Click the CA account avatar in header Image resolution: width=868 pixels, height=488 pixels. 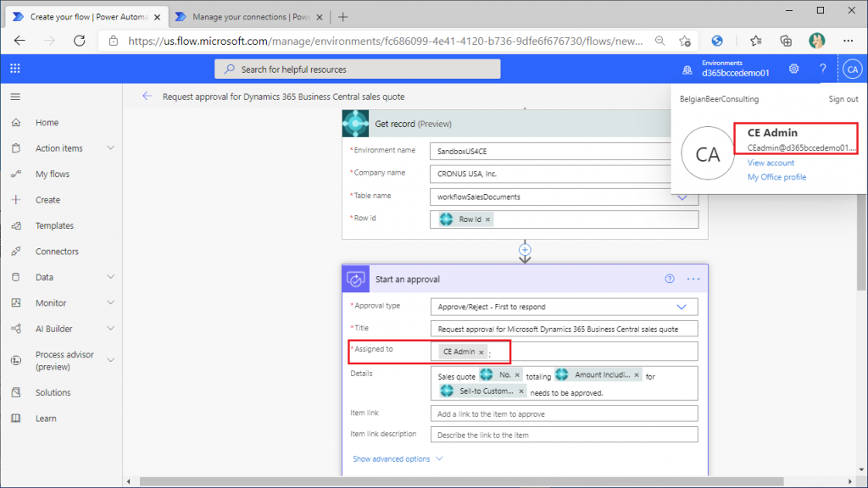click(853, 69)
